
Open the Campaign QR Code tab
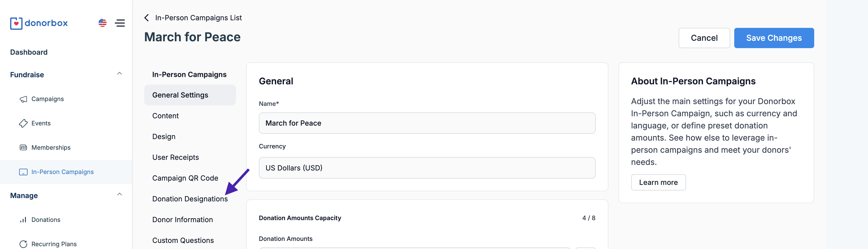click(x=185, y=178)
